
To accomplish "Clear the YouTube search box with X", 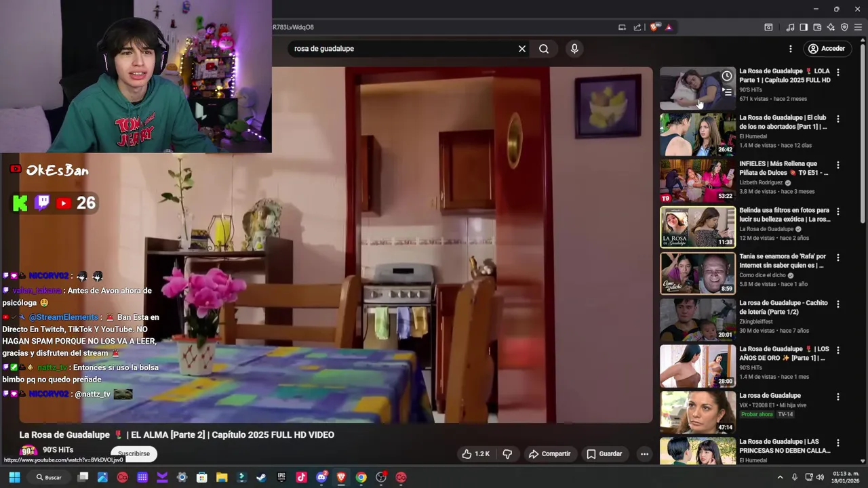I will pyautogui.click(x=522, y=49).
